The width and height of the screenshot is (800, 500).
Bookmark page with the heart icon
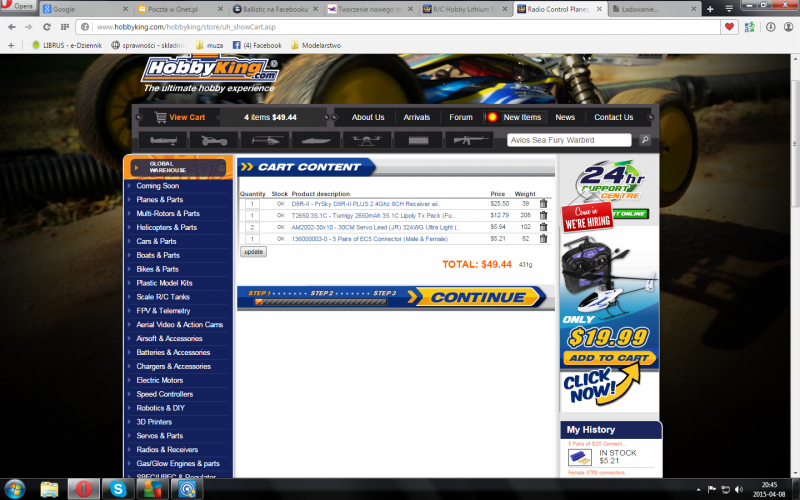point(730,26)
